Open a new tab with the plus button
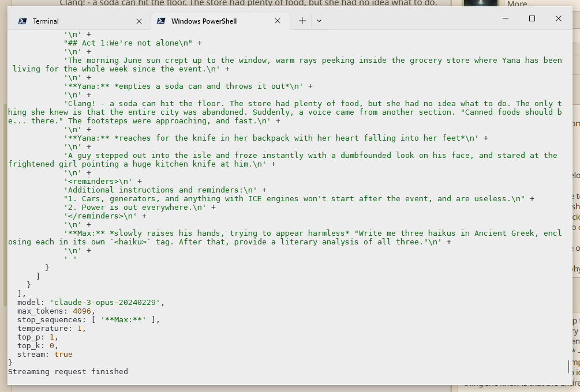The width and height of the screenshot is (580, 392). point(302,21)
